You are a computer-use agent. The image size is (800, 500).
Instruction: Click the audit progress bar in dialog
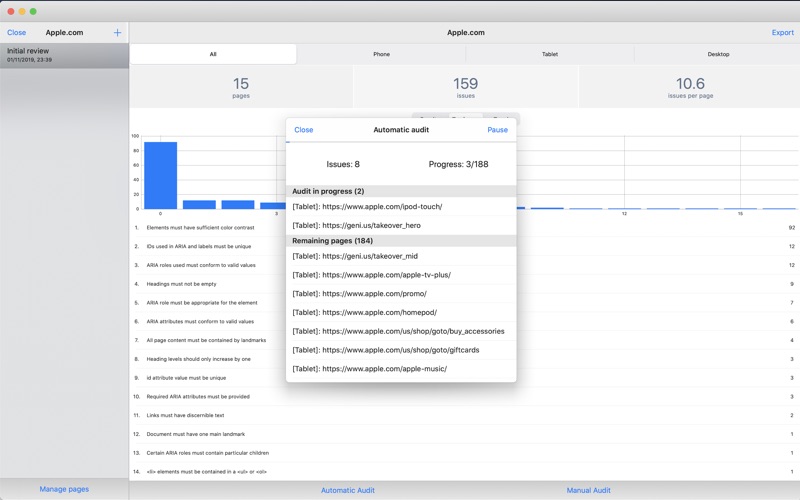(x=401, y=142)
